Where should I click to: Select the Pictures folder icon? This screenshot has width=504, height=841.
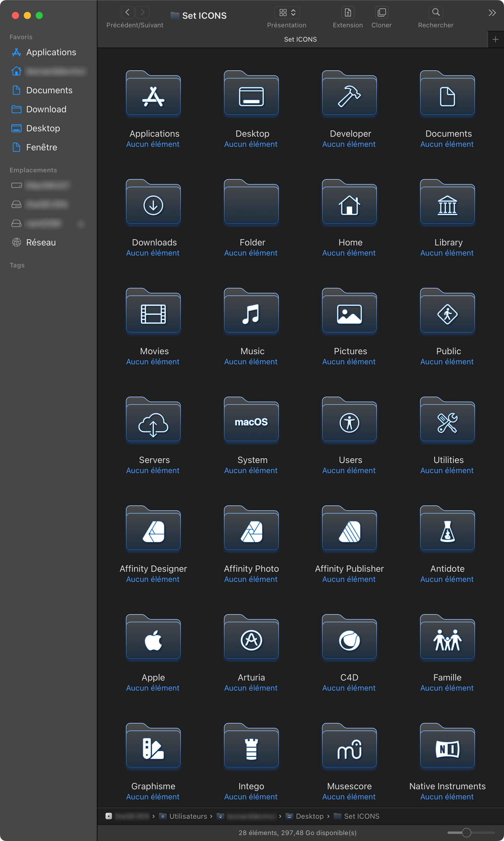click(x=349, y=310)
